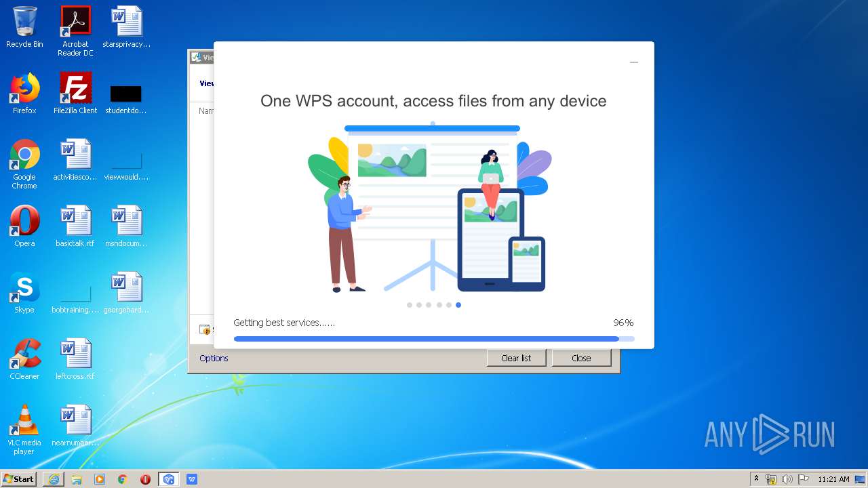Show hidden system tray icons

pyautogui.click(x=756, y=479)
